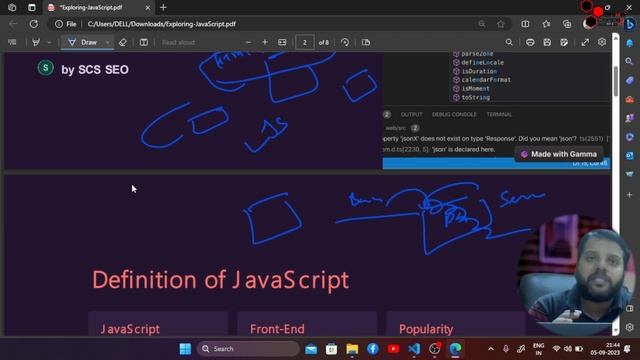Click the page number field showing 2
Image resolution: width=640 pixels, height=360 pixels.
[304, 42]
